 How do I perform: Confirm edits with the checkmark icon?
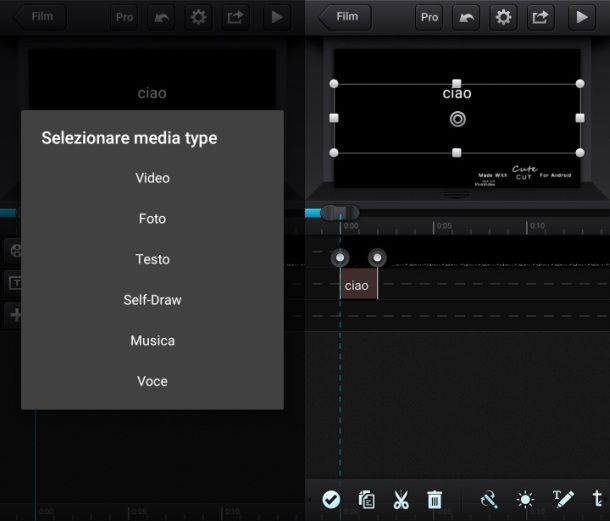pos(331,499)
